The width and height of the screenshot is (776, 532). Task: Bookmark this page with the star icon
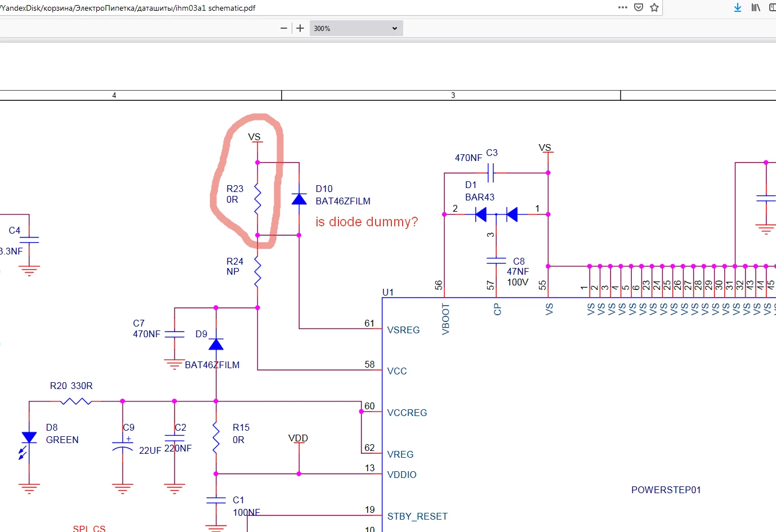(654, 7)
